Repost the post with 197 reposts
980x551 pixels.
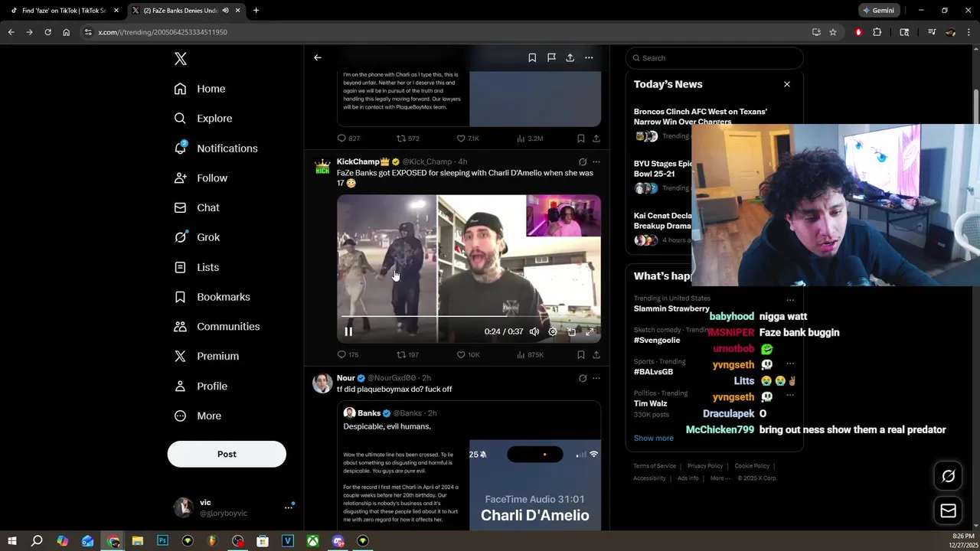pos(407,355)
